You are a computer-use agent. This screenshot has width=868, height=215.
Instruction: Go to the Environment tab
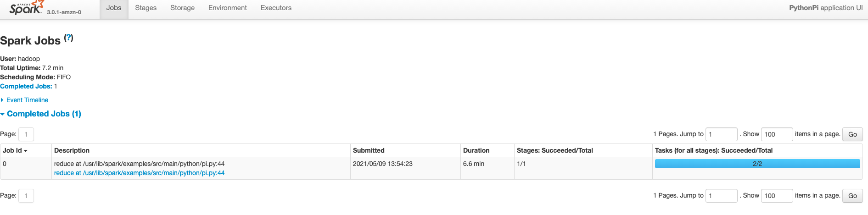coord(227,8)
